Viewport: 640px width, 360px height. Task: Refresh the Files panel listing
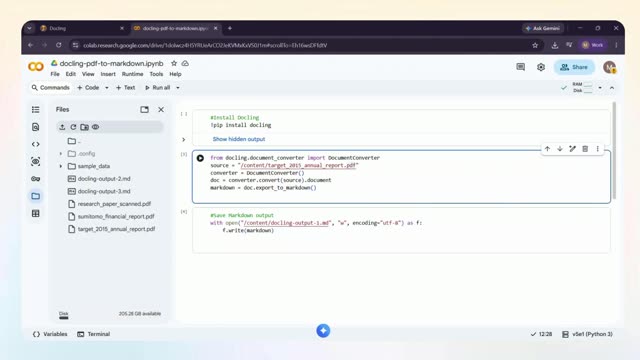(x=73, y=127)
